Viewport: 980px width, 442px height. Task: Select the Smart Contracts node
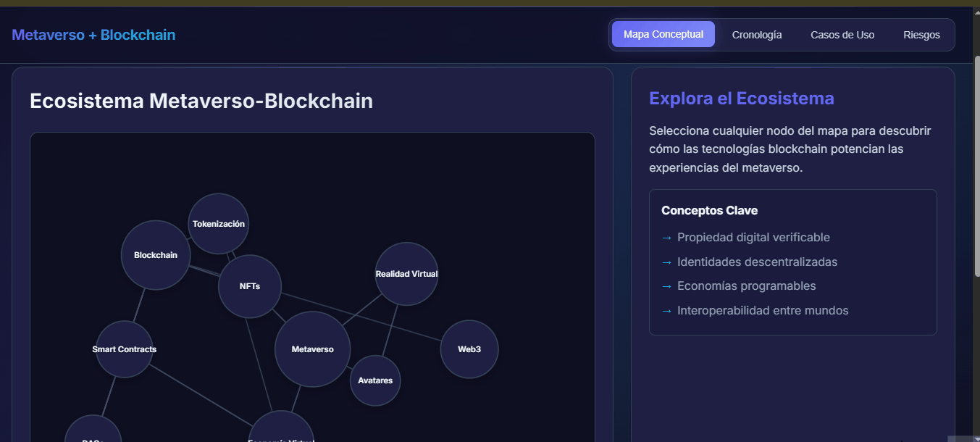pos(125,349)
